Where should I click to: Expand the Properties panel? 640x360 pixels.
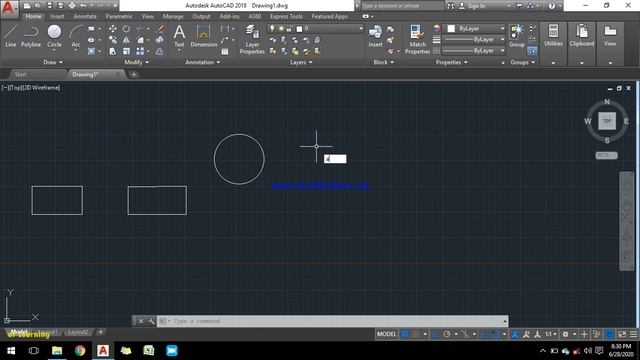(451, 62)
